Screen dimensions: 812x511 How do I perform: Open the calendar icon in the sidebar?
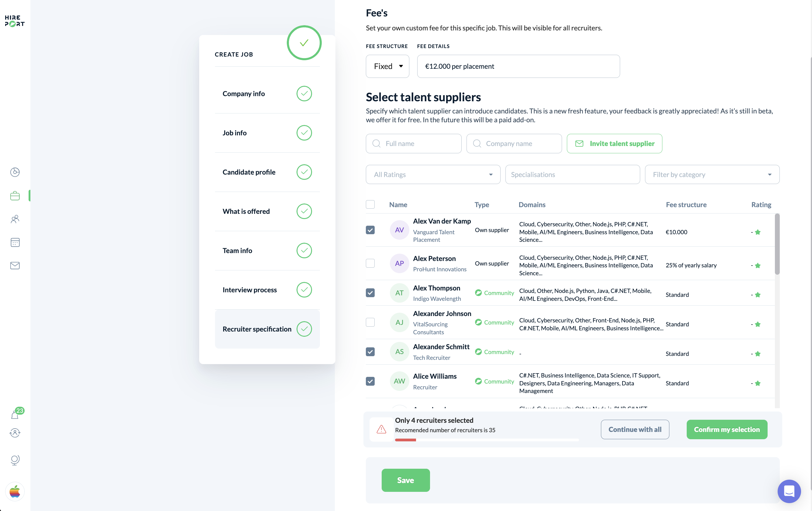pyautogui.click(x=15, y=242)
